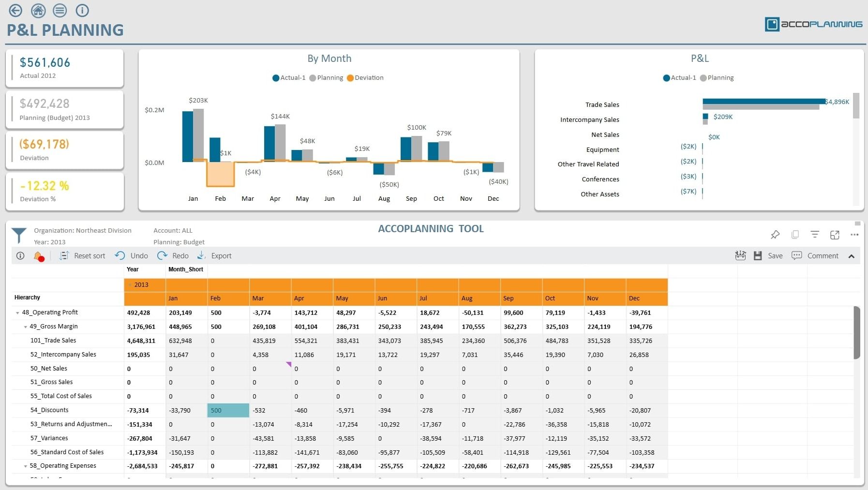Viewport: 868px width, 490px height.
Task: Click the Redo label
Action: [180, 256]
